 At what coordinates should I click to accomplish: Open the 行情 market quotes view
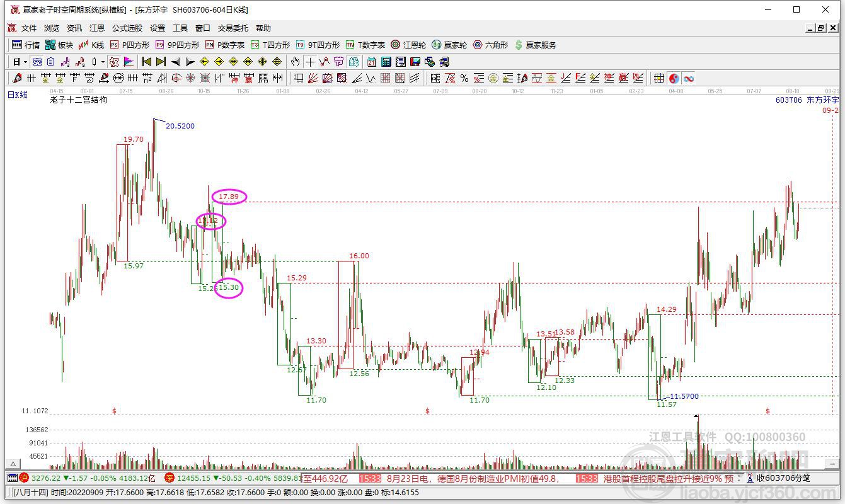point(26,45)
